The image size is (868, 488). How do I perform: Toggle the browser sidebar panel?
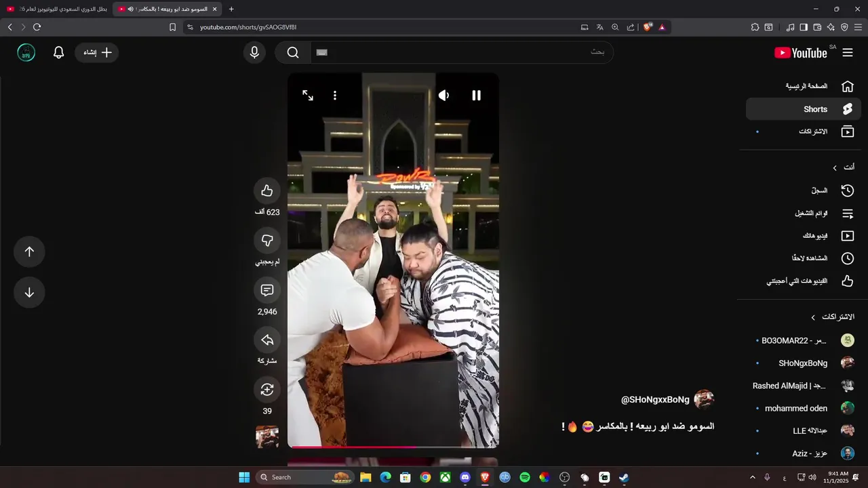[x=804, y=27]
